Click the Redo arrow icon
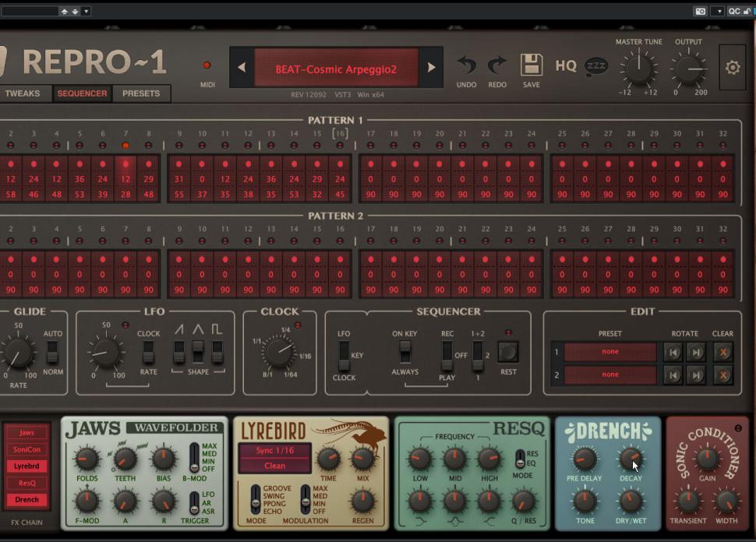Image resolution: width=756 pixels, height=542 pixels. (497, 65)
